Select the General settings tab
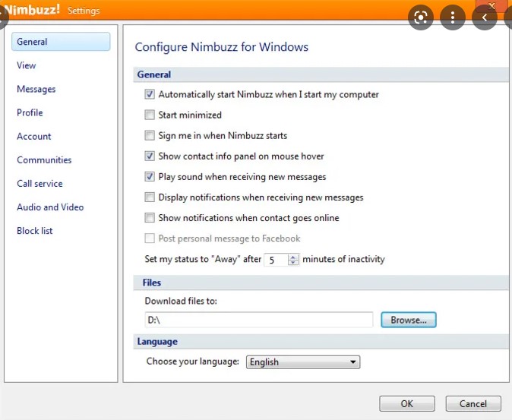The image size is (512, 420). (61, 42)
